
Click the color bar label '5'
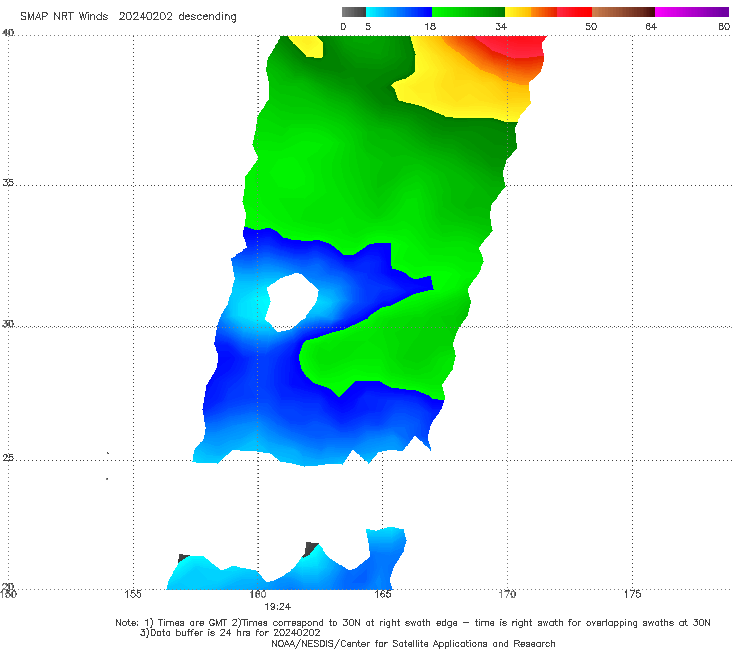(x=368, y=26)
